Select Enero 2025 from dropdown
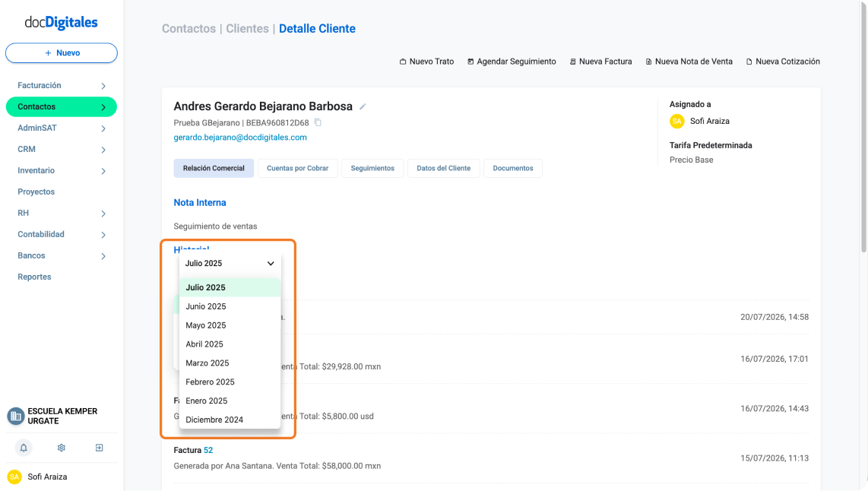 coord(230,401)
